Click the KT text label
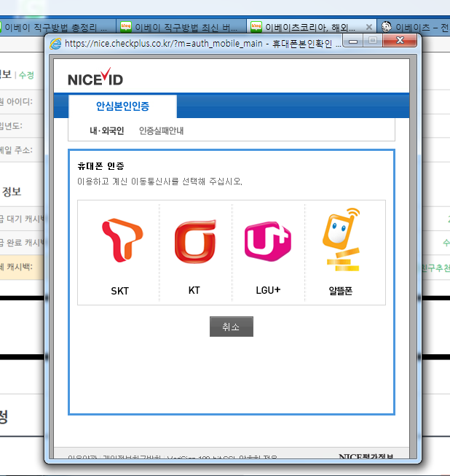Screen dimensions: 450x476 pyautogui.click(x=194, y=290)
